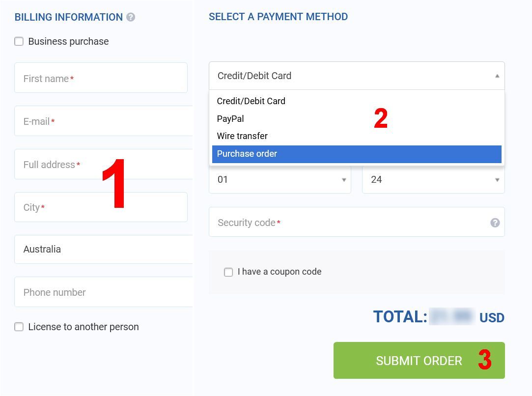Select the highlighted Purchase order option
The image size is (532, 396).
[357, 154]
